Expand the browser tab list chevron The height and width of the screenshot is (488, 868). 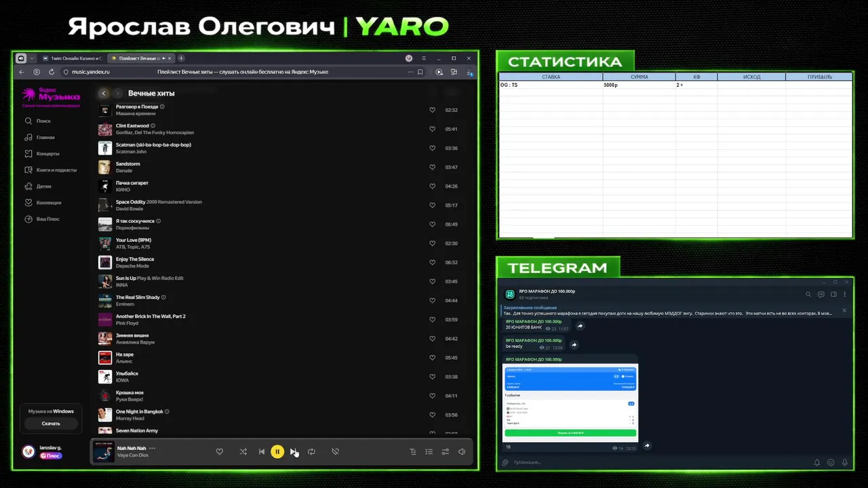coord(32,58)
